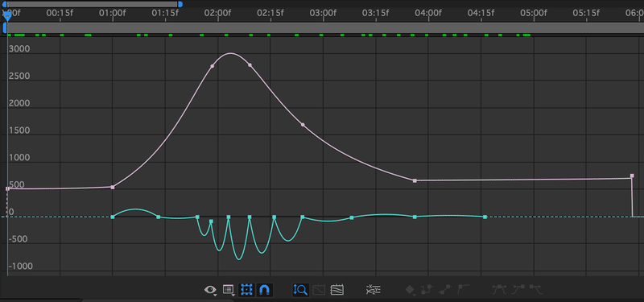
Task: Move playhead to 03:15f on the ruler
Action: [x=376, y=13]
